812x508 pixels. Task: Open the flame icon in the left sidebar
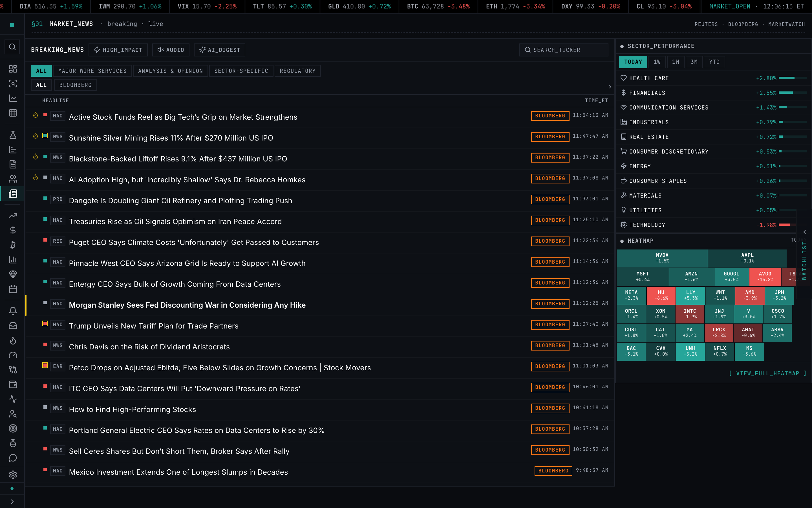click(x=13, y=340)
